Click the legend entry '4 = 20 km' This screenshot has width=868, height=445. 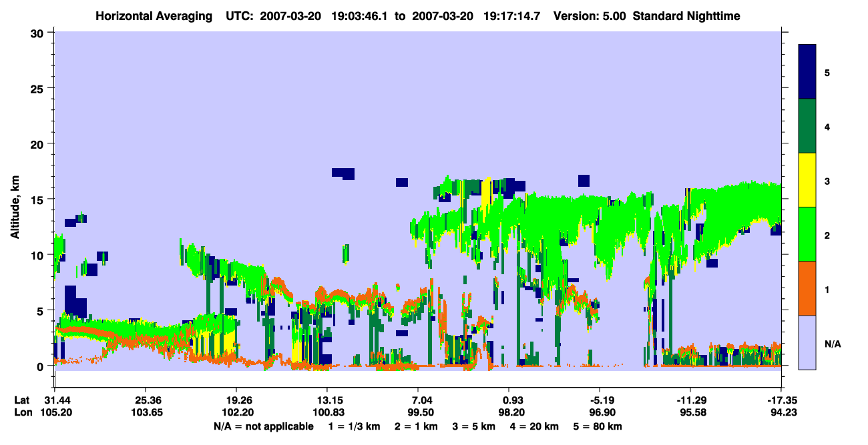(534, 426)
